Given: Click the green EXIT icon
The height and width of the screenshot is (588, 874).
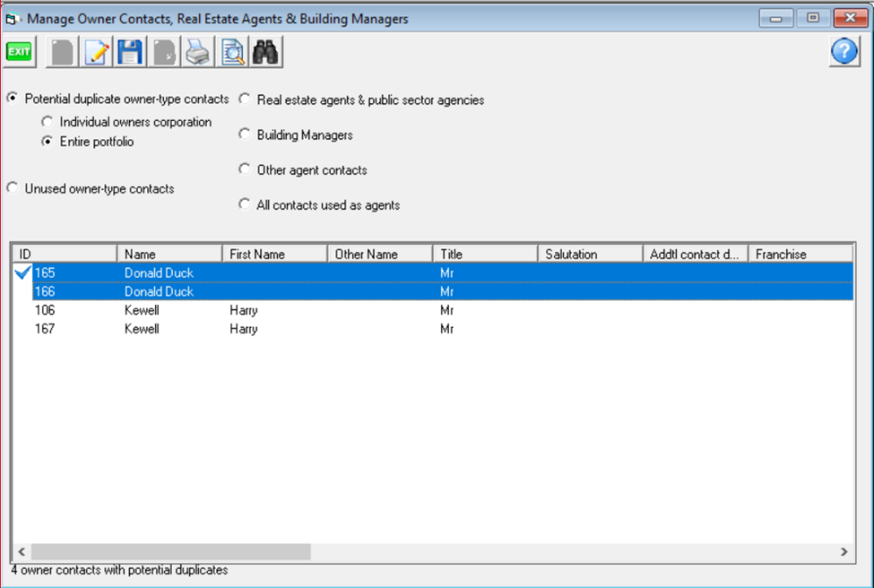Looking at the screenshot, I should 20,52.
